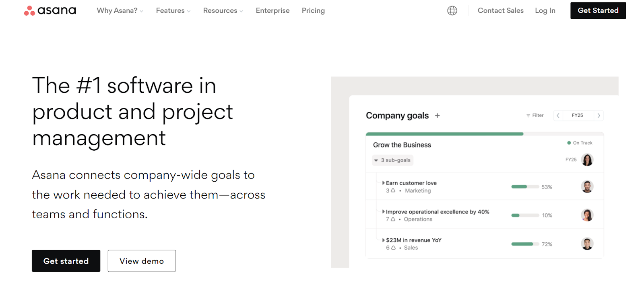
Task: Click the Asana logo icon
Action: point(29,11)
